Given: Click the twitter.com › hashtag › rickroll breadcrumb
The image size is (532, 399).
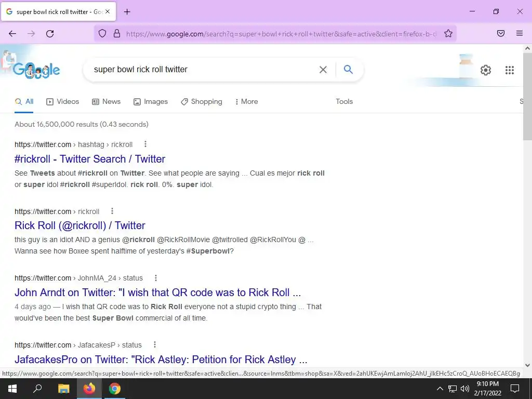Looking at the screenshot, I should click(x=73, y=144).
